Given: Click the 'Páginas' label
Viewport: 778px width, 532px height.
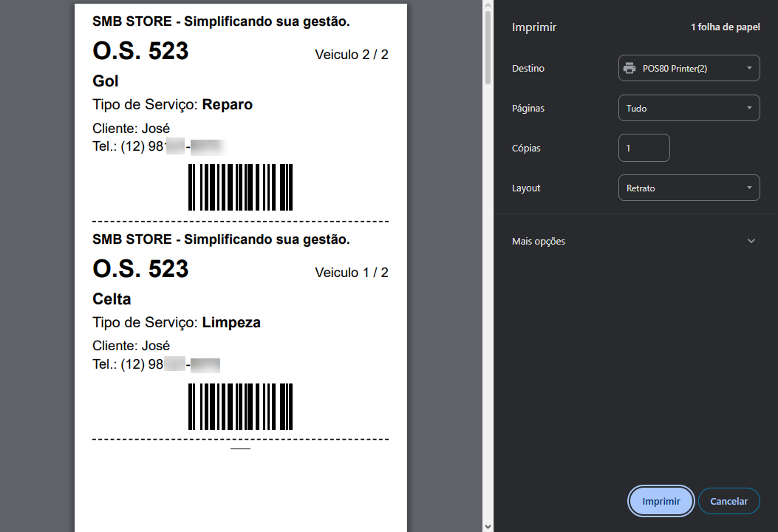Looking at the screenshot, I should pos(528,108).
